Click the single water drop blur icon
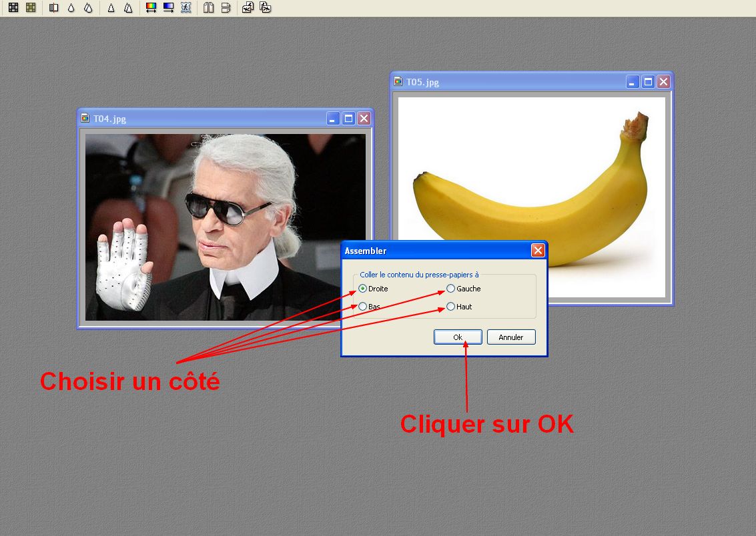The width and height of the screenshot is (756, 536). (x=71, y=8)
